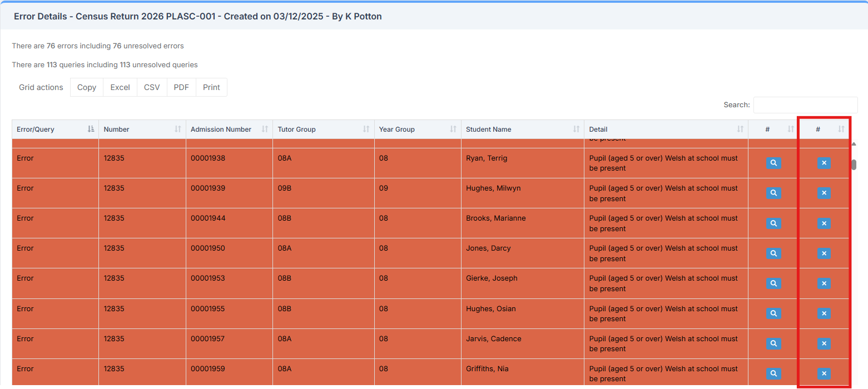Open magnifier icon for Jarvis, Cadence
Screen dimensions: 868x389
[x=773, y=343]
